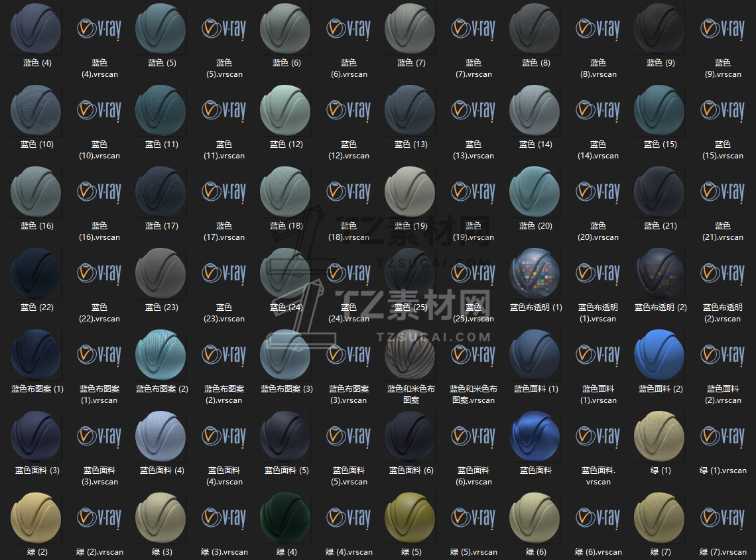This screenshot has height=560, width=756.
Task: Click the 绿 (6).vrscan V-Ray icon
Action: click(598, 518)
